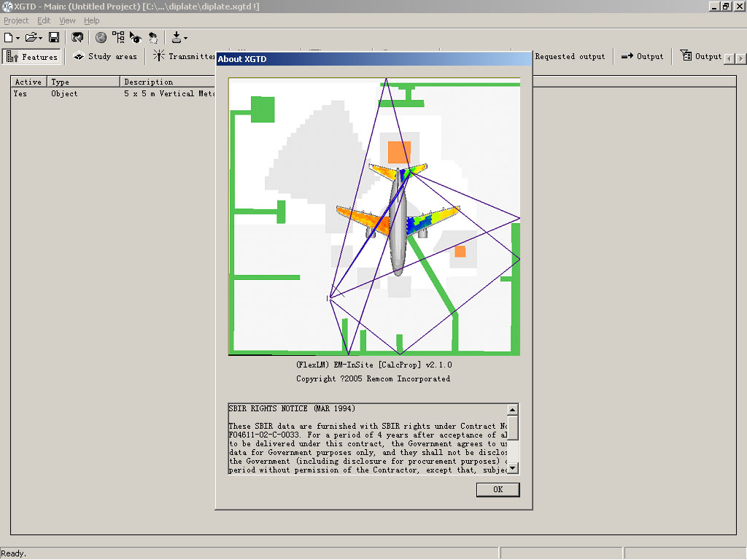Click the Description column header
This screenshot has height=560, width=747.
tap(168, 82)
